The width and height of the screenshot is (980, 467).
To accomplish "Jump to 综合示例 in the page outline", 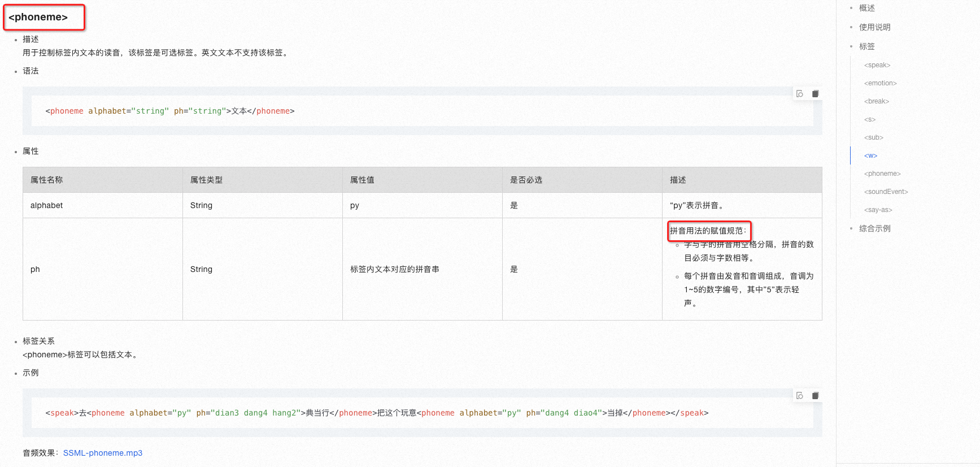I will (874, 228).
